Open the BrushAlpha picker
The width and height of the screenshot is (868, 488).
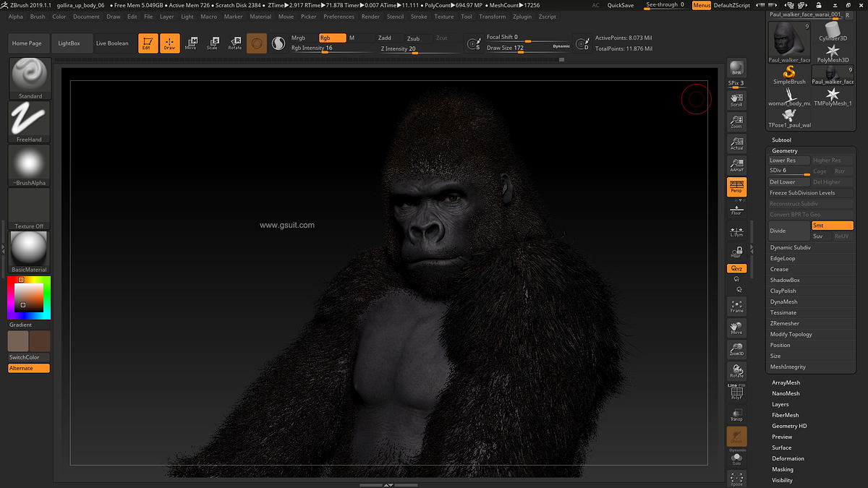(30, 165)
